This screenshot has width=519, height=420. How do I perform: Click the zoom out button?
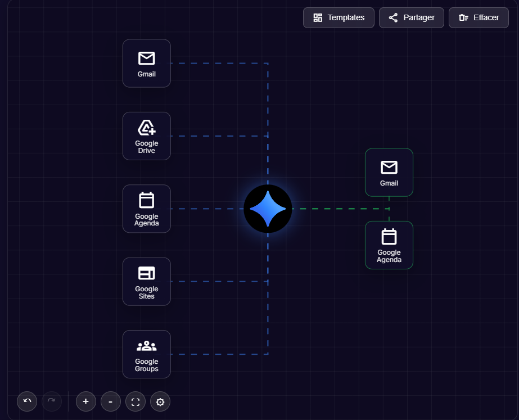tap(110, 401)
